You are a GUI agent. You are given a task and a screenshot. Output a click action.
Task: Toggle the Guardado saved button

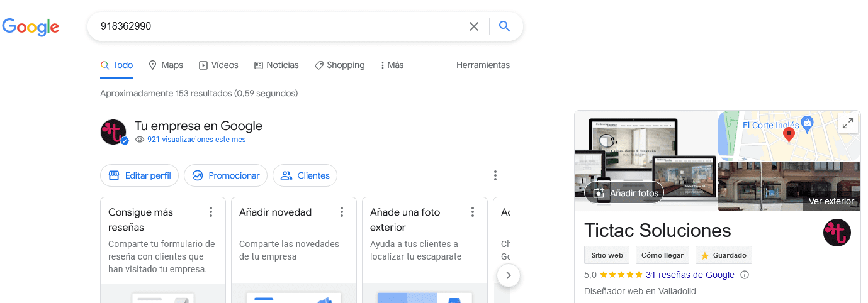723,255
